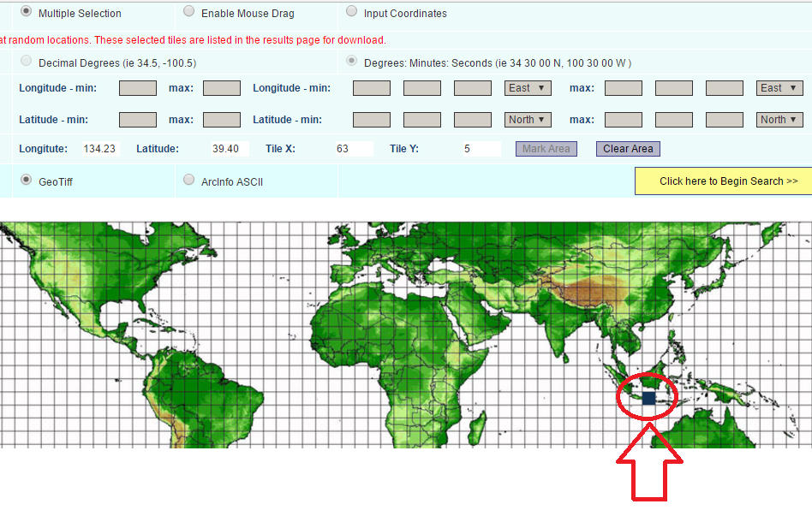812x510 pixels.
Task: Select the "GeoTiff" output format
Action: (27, 179)
